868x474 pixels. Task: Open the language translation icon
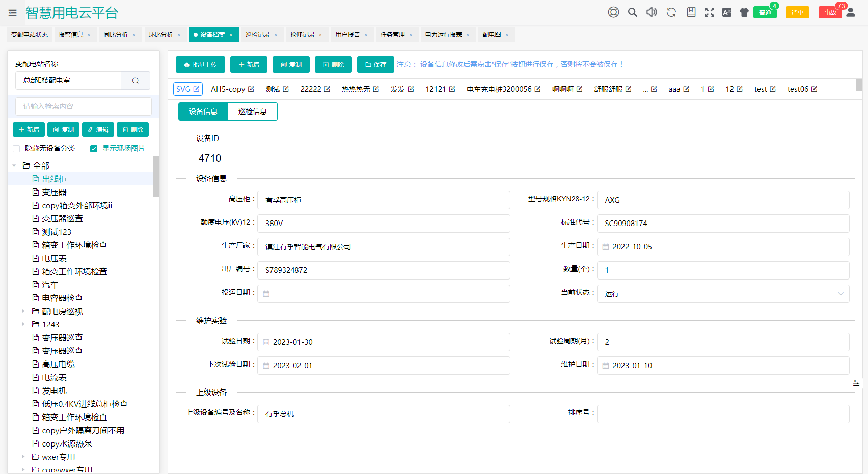(x=727, y=12)
